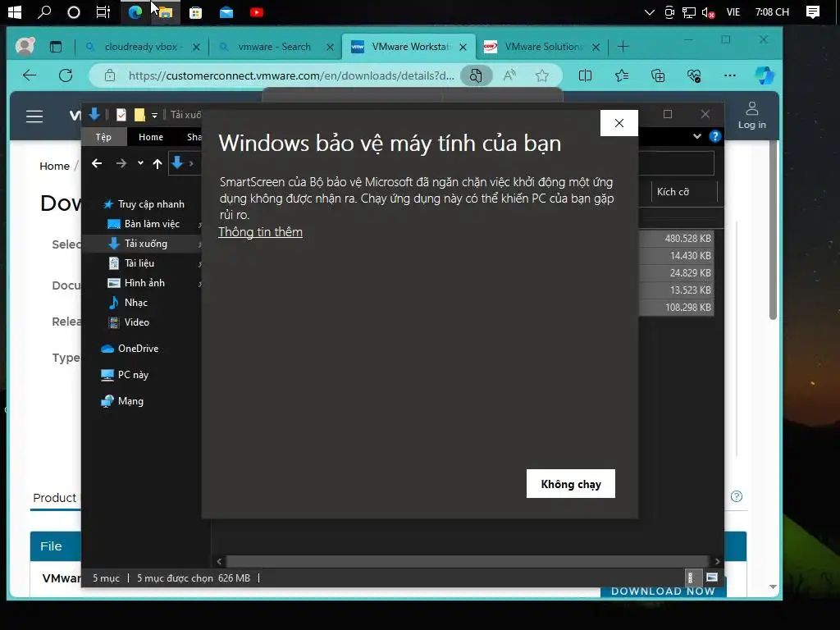The width and height of the screenshot is (840, 630).
Task: Open the notification center icon
Action: click(813, 12)
